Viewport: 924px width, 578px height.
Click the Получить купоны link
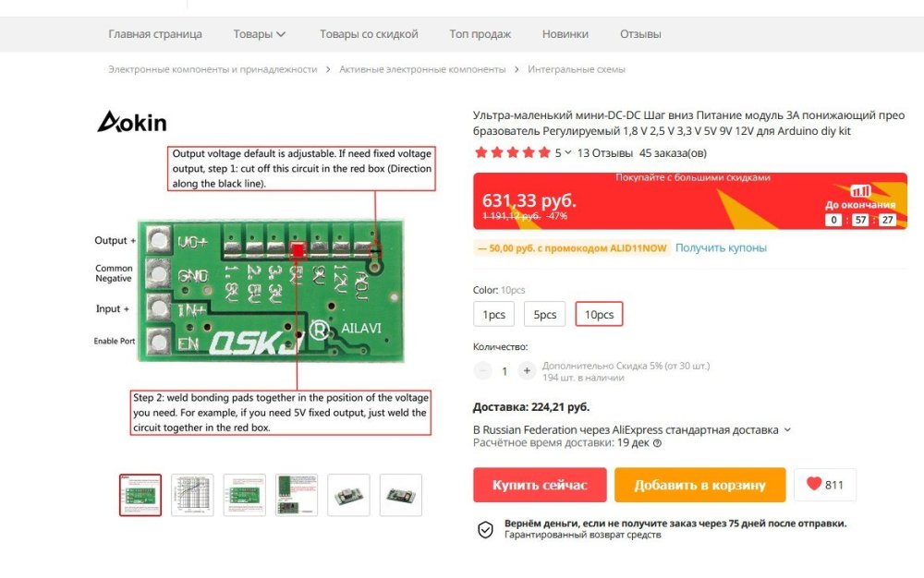pos(721,248)
